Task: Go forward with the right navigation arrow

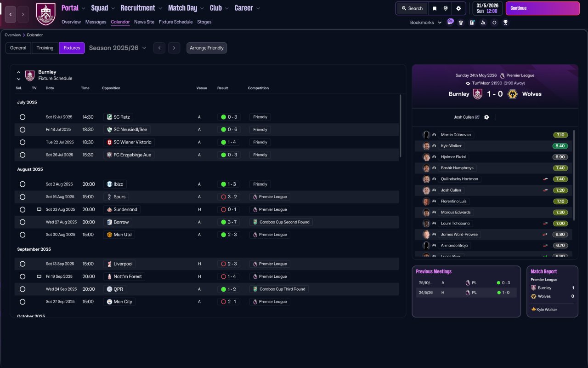Action: tap(23, 14)
